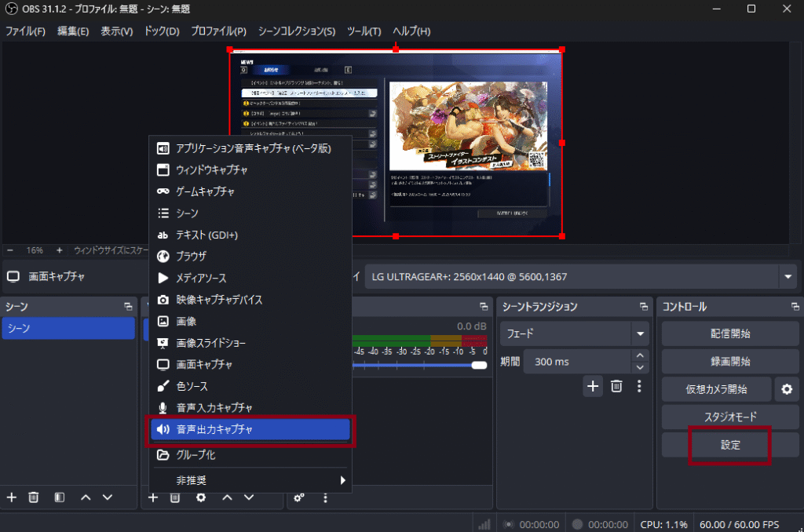Open the ファイル(F) menu
This screenshot has height=532, width=804.
[x=25, y=31]
